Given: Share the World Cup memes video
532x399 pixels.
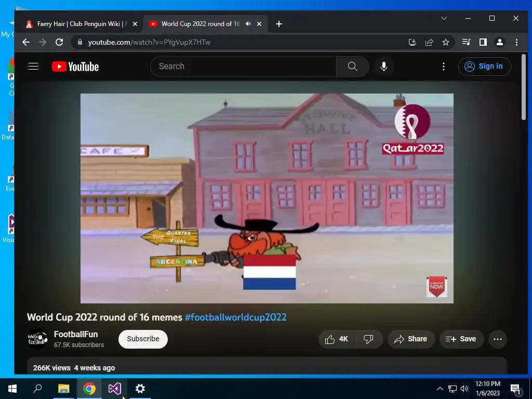Looking at the screenshot, I should [x=411, y=339].
